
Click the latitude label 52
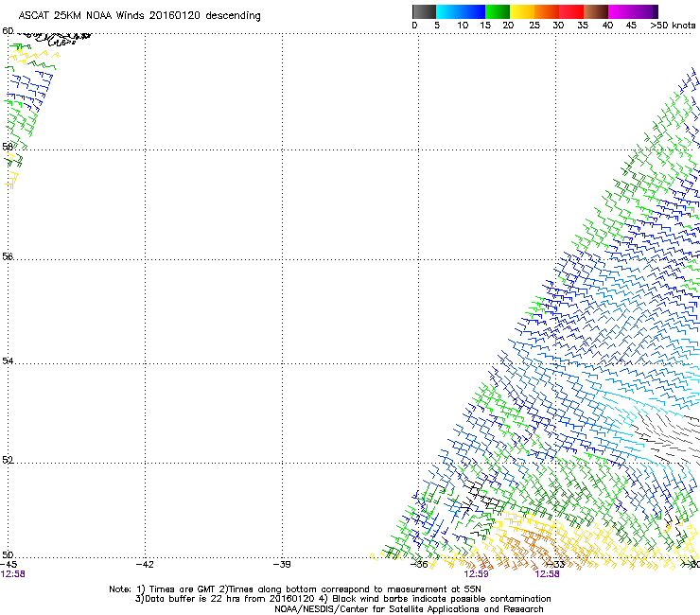click(x=8, y=460)
